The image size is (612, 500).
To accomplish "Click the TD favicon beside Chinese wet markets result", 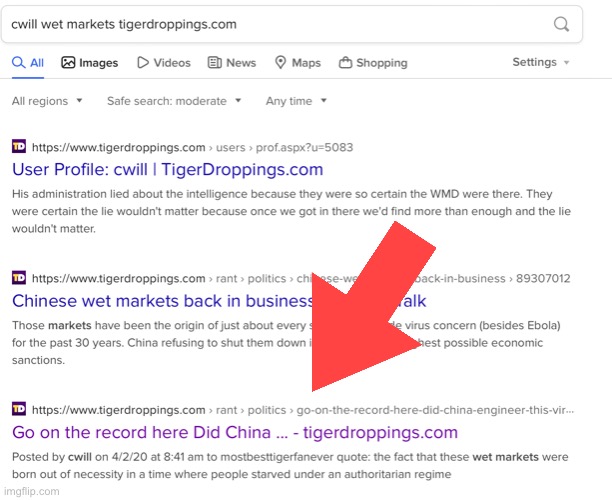I will tap(19, 278).
